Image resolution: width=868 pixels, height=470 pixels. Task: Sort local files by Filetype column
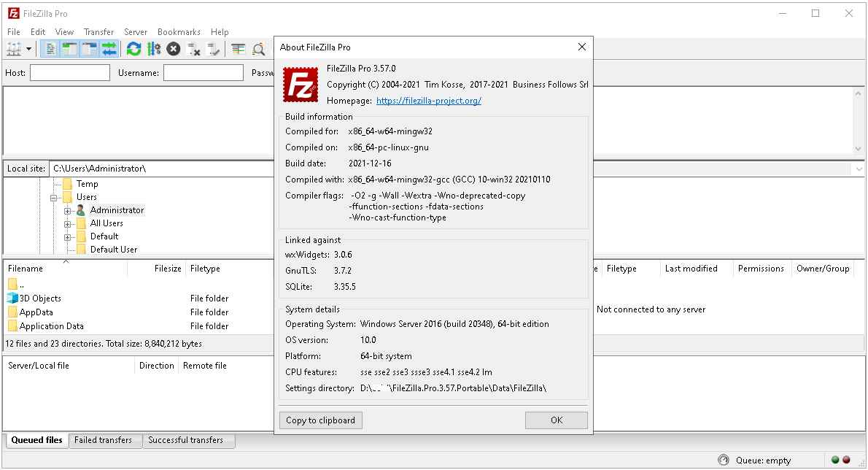[229, 269]
